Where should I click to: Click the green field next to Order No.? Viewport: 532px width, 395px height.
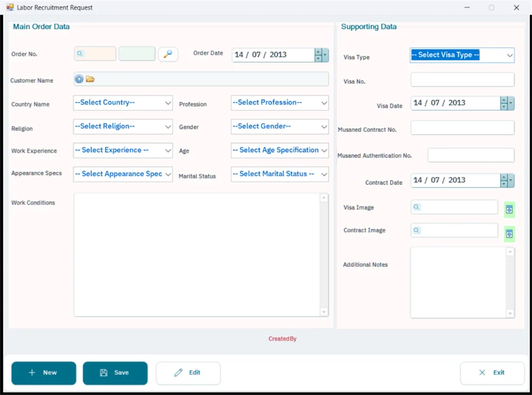click(x=137, y=54)
